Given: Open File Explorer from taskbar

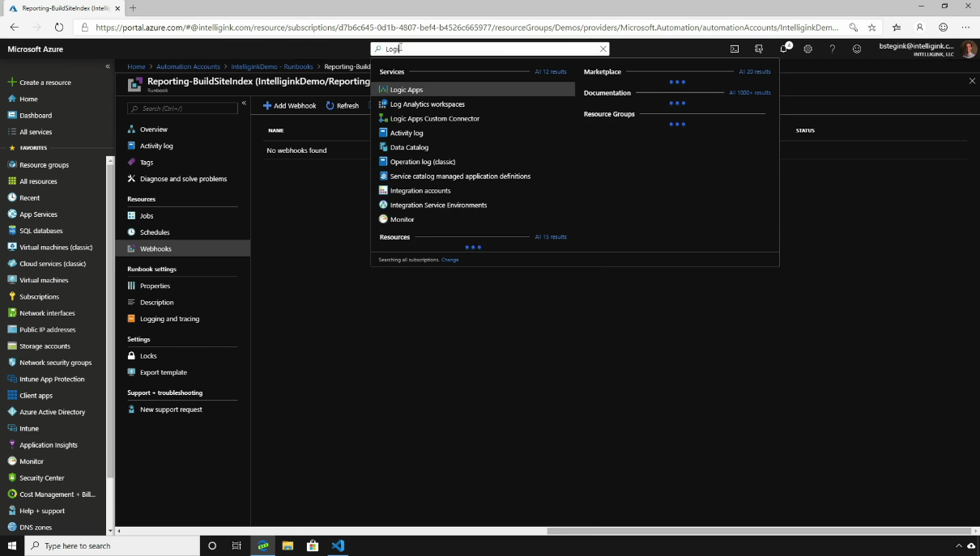Looking at the screenshot, I should (288, 545).
